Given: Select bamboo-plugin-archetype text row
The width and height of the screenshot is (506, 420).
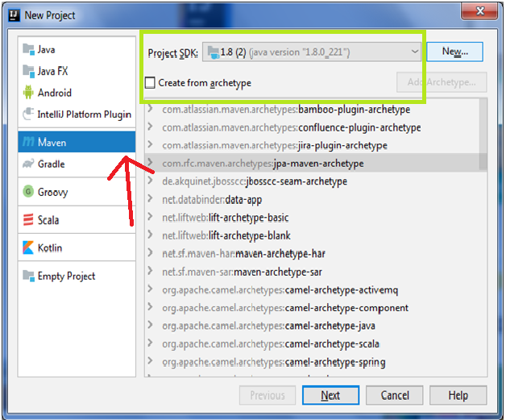Looking at the screenshot, I should (x=286, y=110).
